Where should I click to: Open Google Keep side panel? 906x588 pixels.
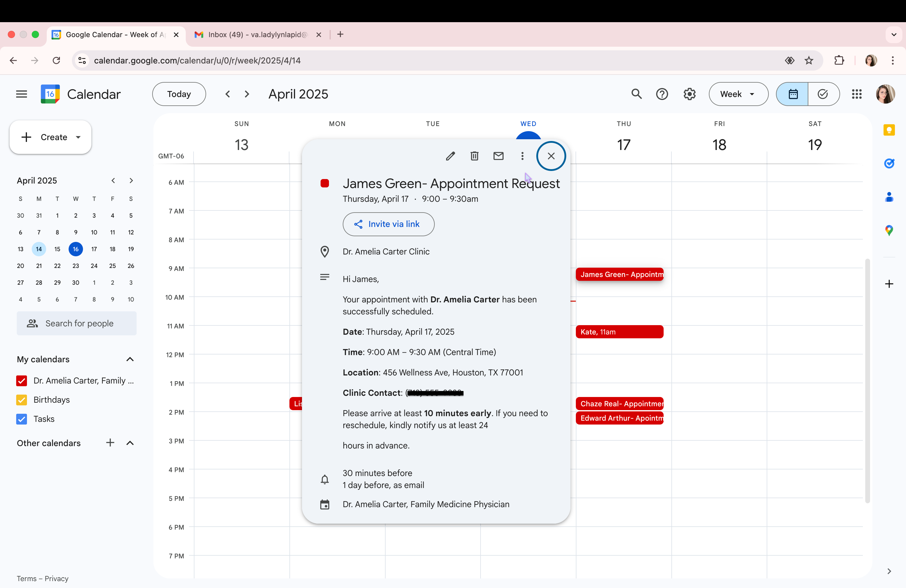point(889,130)
